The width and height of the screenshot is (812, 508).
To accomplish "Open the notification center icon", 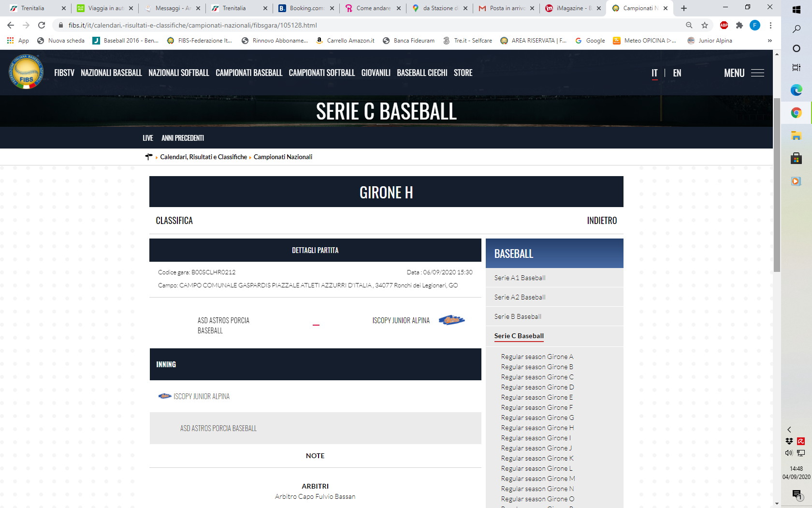I will pos(797,494).
